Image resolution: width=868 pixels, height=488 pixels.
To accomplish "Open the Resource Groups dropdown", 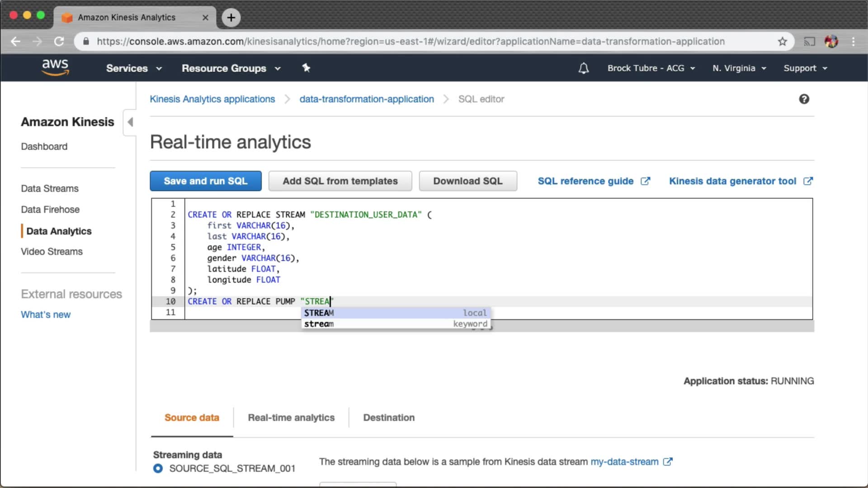I will [231, 68].
